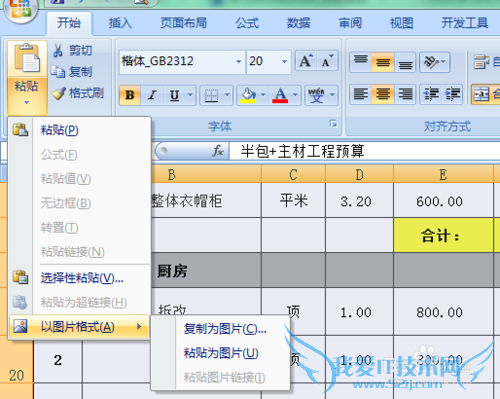Click the formula bar text 半包+主材工程预算

coord(302,151)
